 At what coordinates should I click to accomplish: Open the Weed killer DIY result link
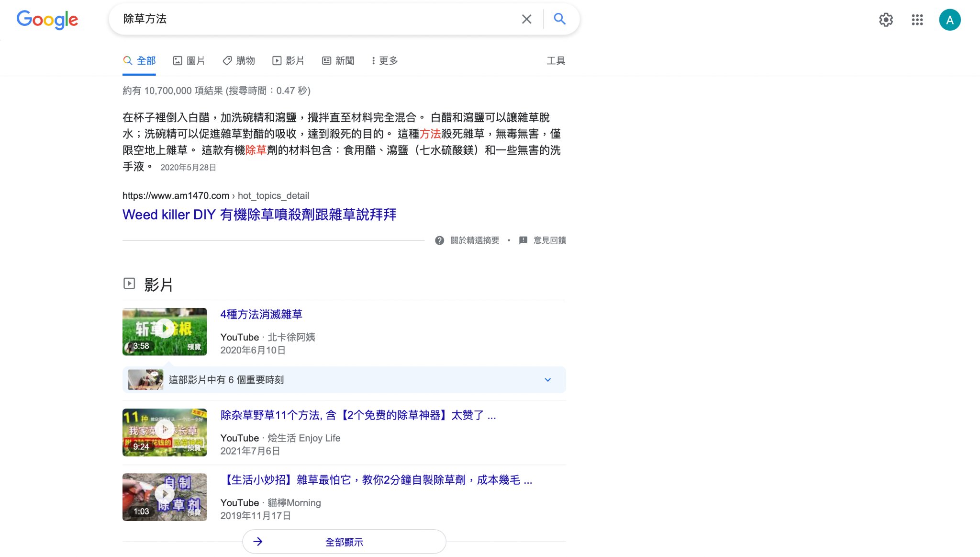pos(259,215)
